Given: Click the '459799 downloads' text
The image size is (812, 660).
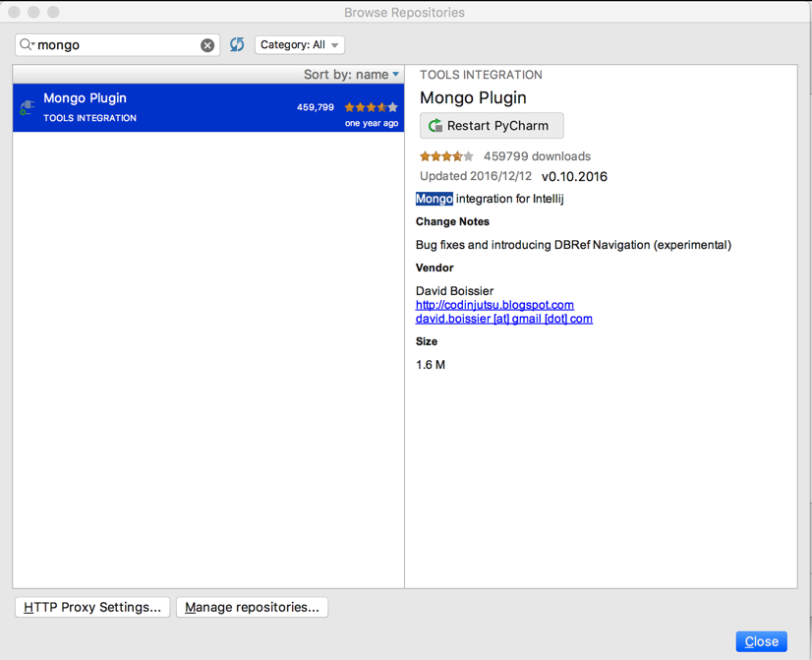Looking at the screenshot, I should (537, 156).
